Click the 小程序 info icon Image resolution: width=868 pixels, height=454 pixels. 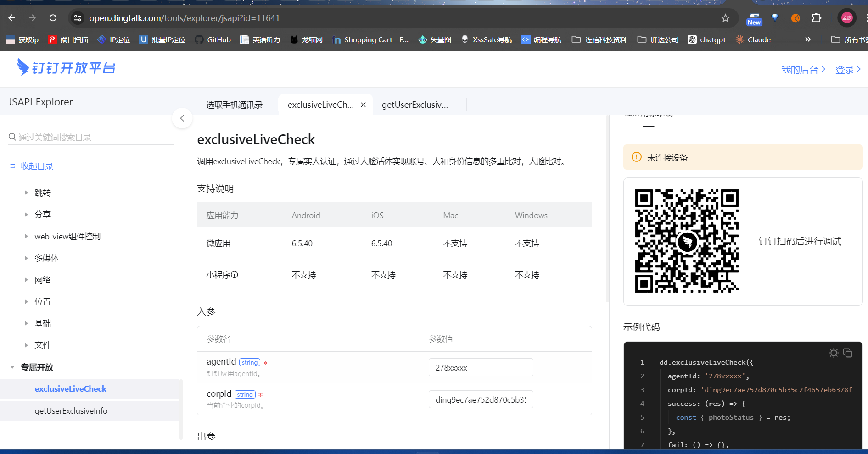tap(235, 275)
